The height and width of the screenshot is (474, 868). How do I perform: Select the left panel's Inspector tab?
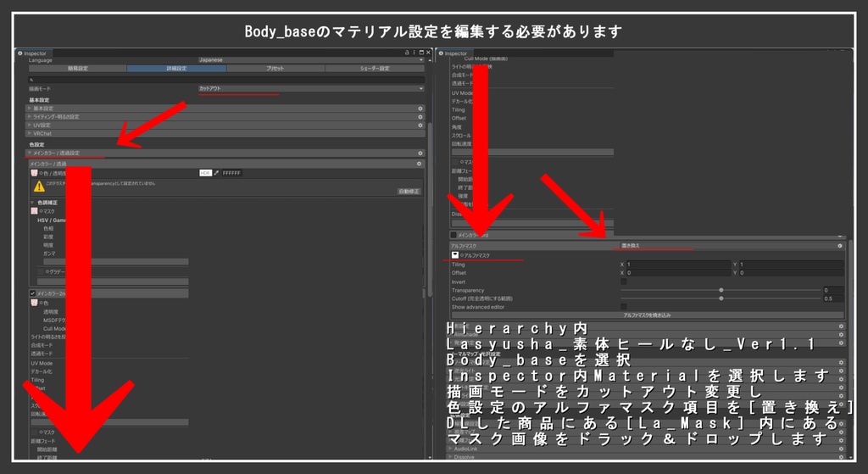(32, 53)
